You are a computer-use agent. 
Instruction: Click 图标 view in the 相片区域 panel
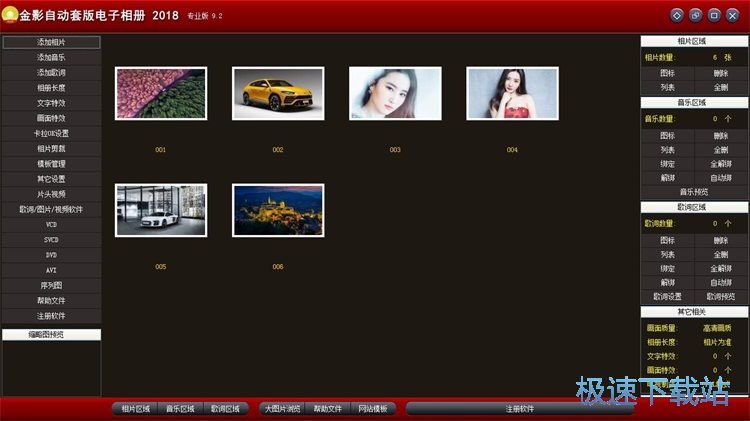click(x=667, y=73)
